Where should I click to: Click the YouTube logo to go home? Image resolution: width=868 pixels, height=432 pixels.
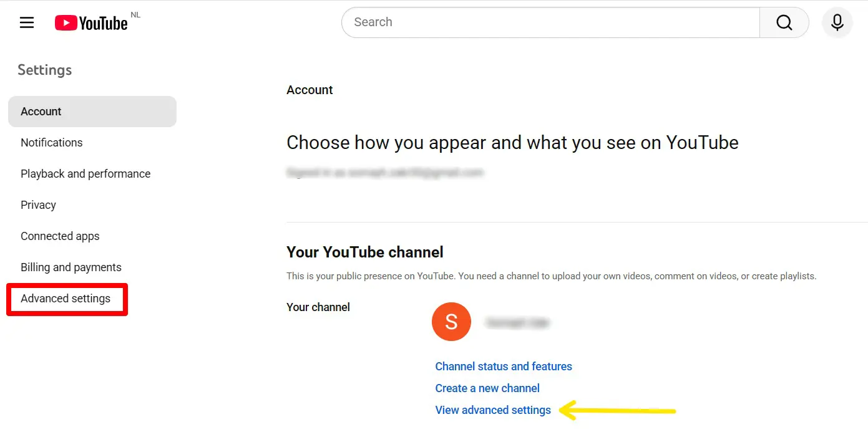[x=91, y=23]
